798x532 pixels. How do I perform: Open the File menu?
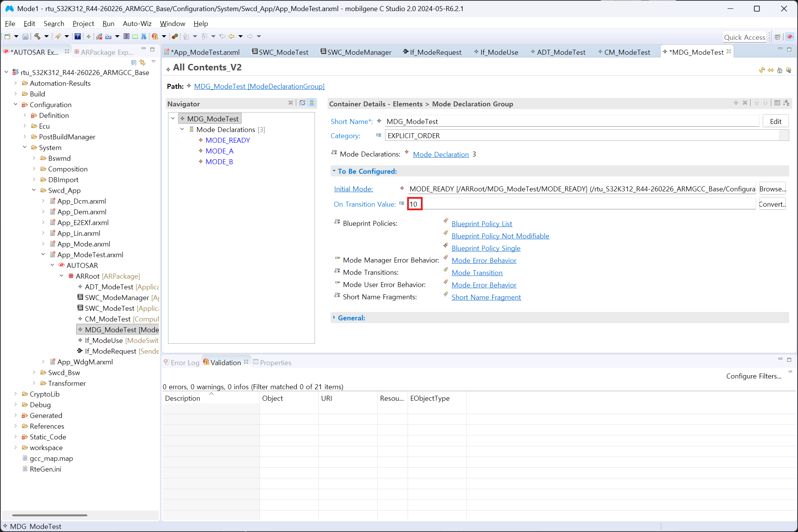click(10, 23)
